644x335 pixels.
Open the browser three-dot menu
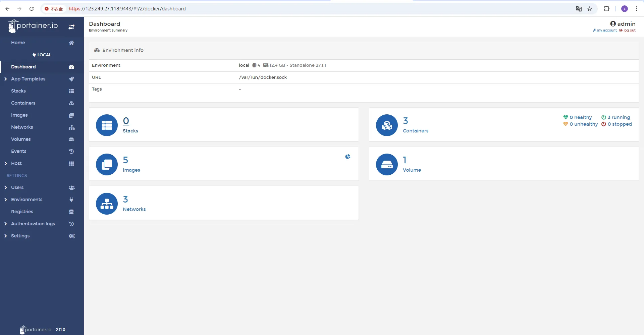coord(637,9)
